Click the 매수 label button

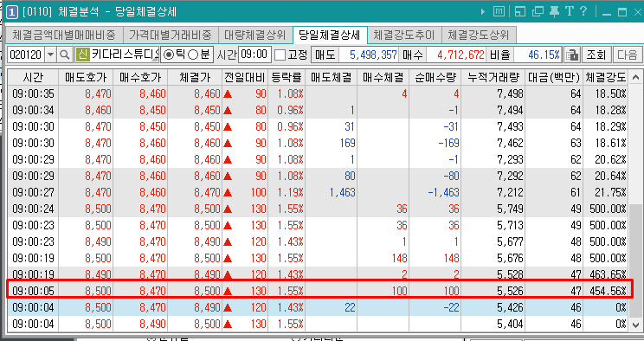click(412, 55)
